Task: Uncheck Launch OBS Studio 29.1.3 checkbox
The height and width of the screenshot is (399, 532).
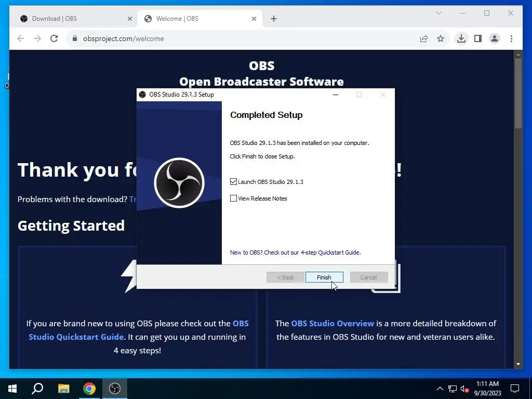Action: click(233, 181)
